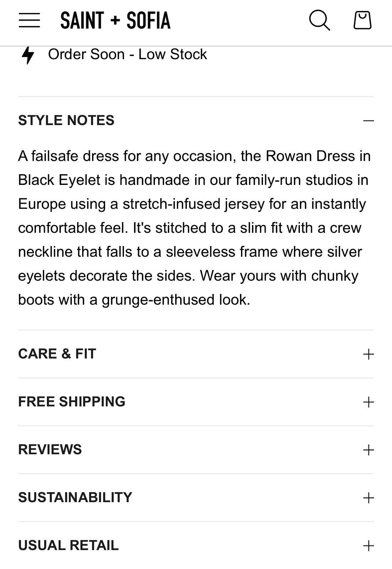This screenshot has width=392, height=569.
Task: Click the Saint + Sofia logo
Action: click(116, 20)
